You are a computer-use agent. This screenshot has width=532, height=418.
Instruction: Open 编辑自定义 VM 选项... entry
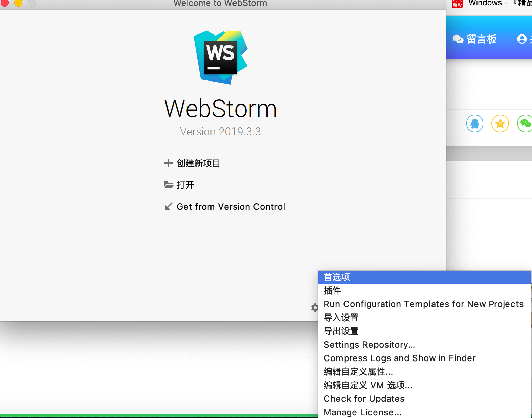425,385
